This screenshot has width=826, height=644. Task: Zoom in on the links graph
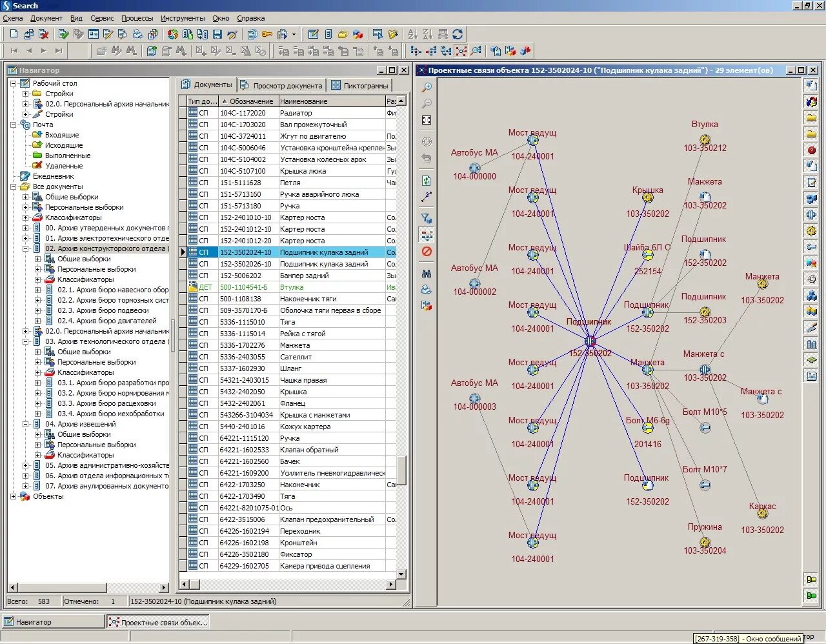coord(427,87)
